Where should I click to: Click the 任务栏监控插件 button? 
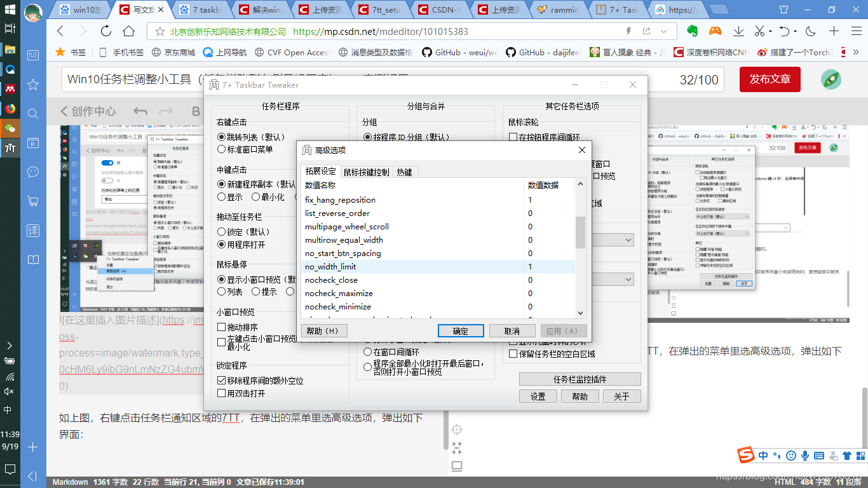tap(580, 379)
